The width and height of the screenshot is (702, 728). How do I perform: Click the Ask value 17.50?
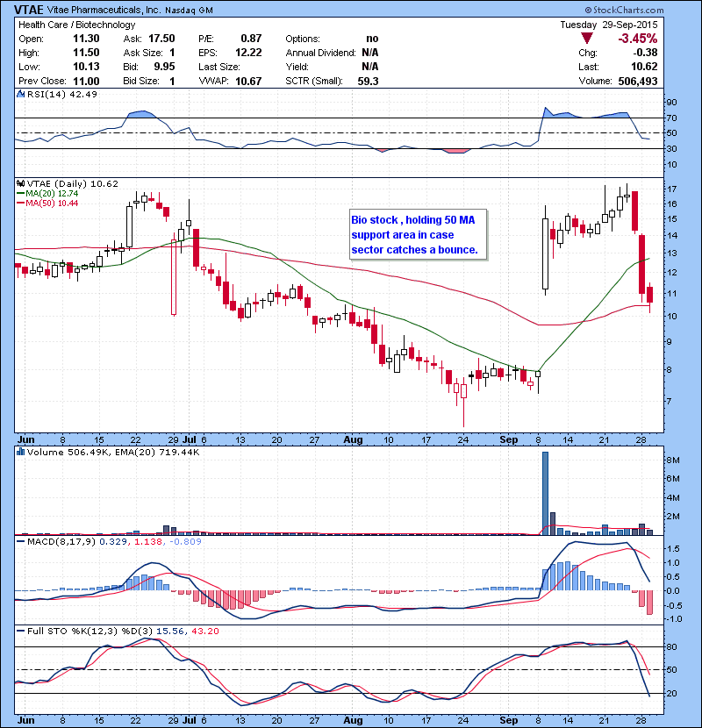pyautogui.click(x=161, y=39)
